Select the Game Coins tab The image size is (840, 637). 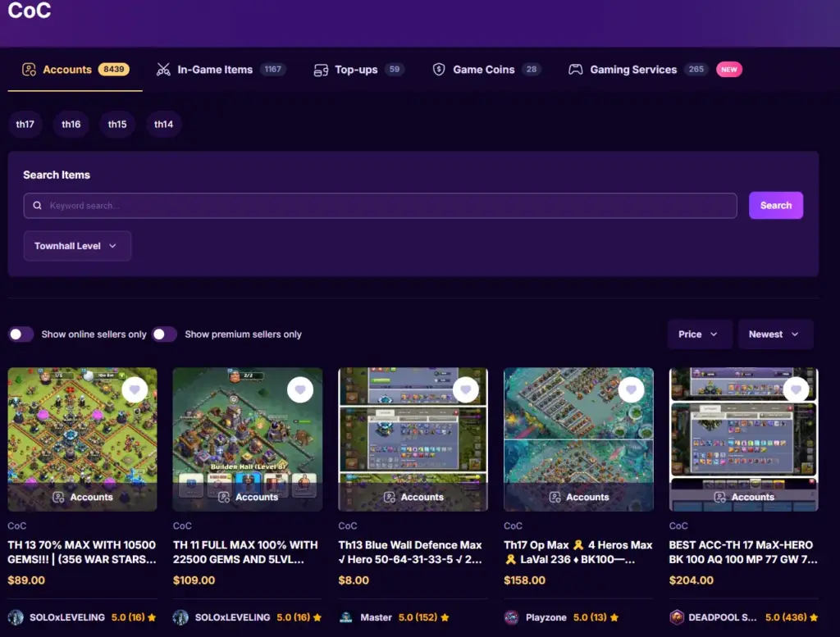click(x=484, y=70)
